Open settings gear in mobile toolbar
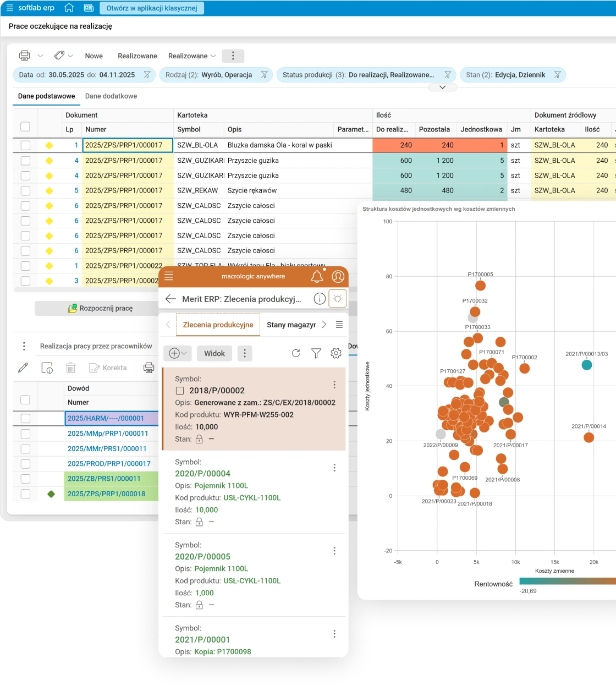 [336, 353]
